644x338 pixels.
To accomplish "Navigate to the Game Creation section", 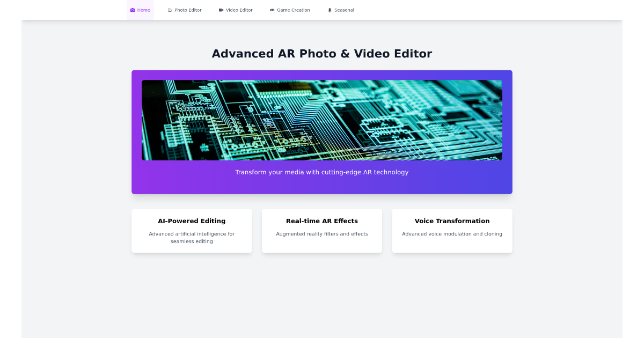I will pos(290,10).
